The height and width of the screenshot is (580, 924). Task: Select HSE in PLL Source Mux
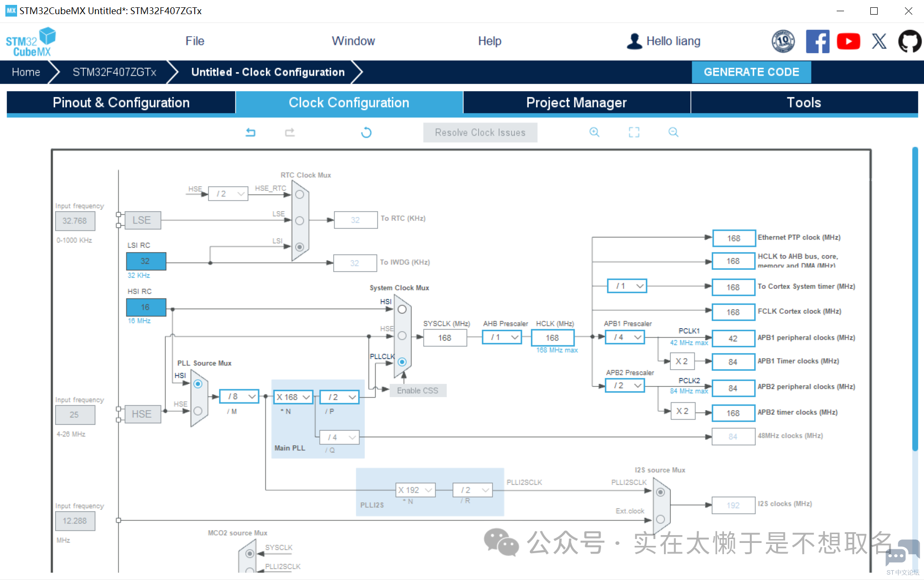click(198, 411)
